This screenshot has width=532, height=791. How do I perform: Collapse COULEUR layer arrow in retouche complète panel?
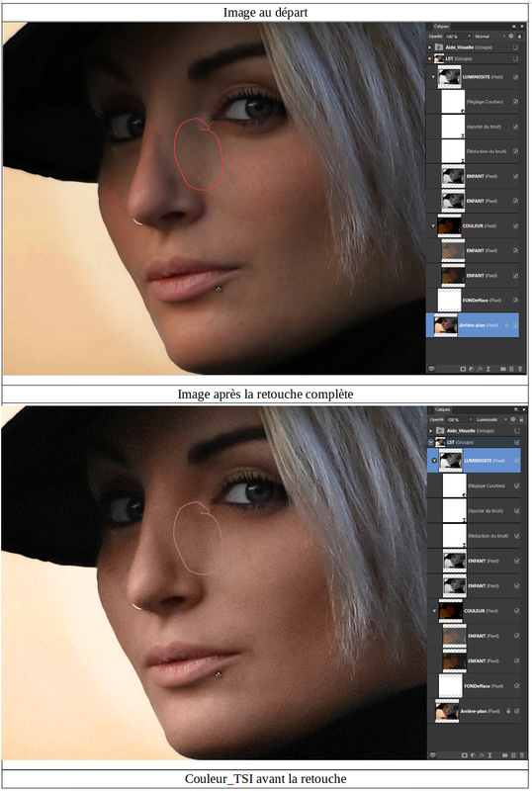click(434, 611)
